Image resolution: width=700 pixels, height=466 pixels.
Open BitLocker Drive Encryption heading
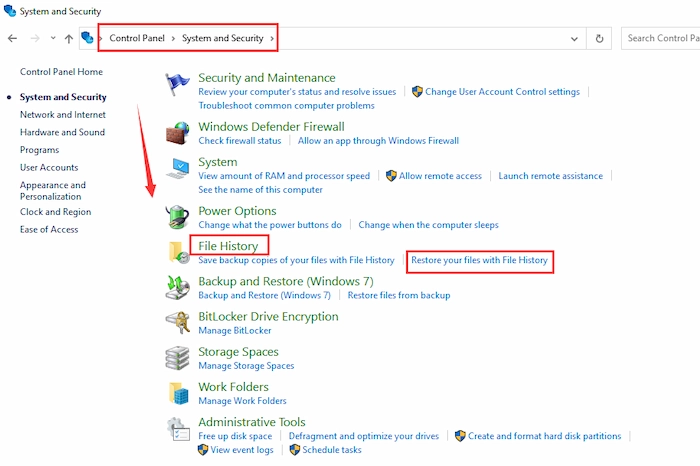click(268, 316)
